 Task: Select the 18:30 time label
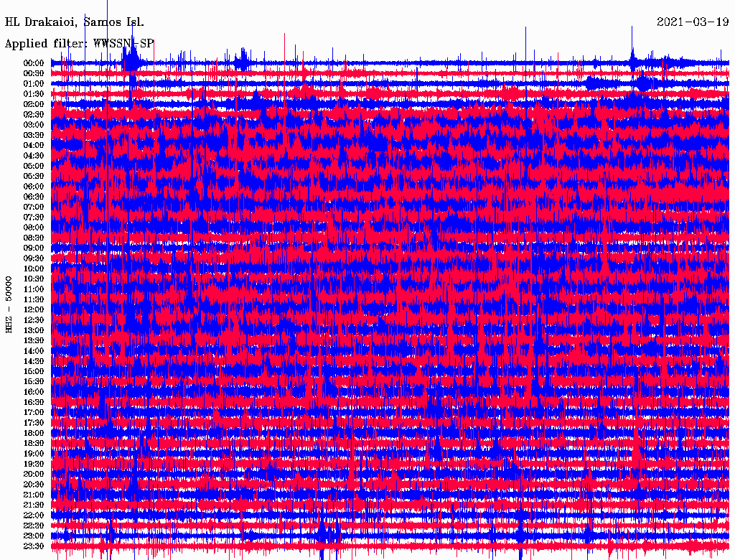pyautogui.click(x=34, y=443)
